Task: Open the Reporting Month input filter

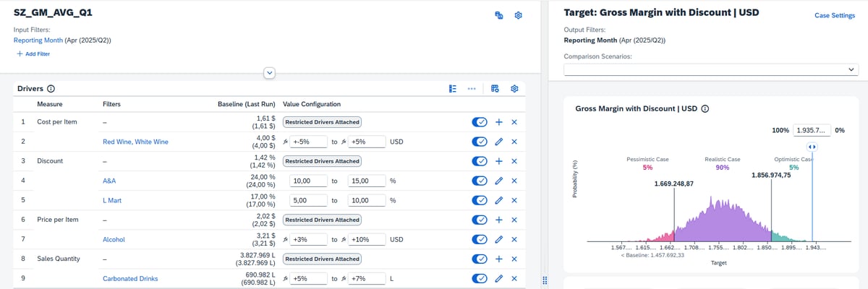Action: (38, 40)
